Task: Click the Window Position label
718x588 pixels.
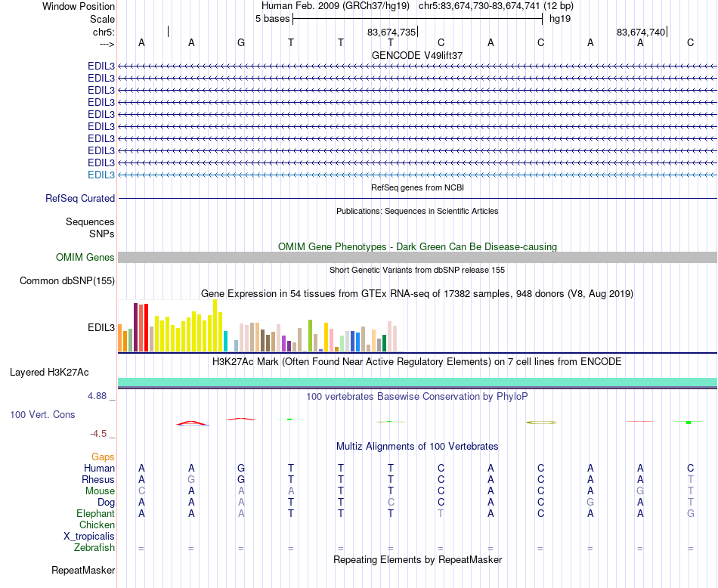Action: [79, 6]
